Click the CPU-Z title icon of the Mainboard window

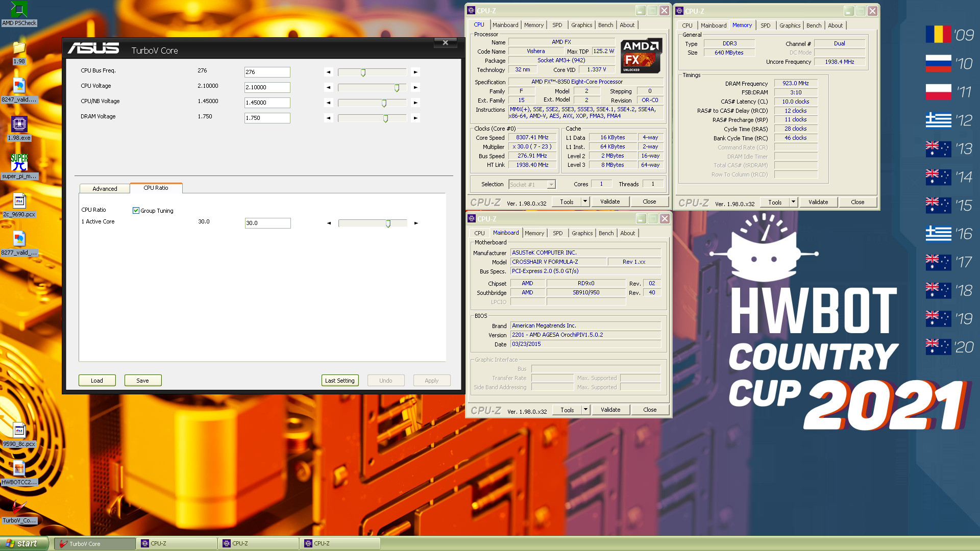click(x=472, y=218)
